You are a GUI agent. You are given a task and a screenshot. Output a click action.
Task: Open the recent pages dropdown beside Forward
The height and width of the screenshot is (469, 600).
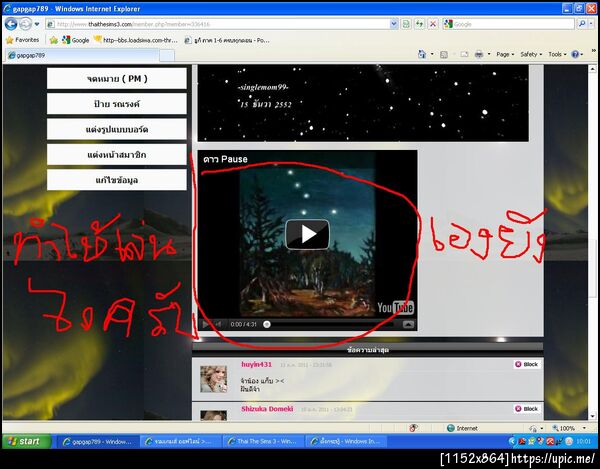(x=37, y=24)
